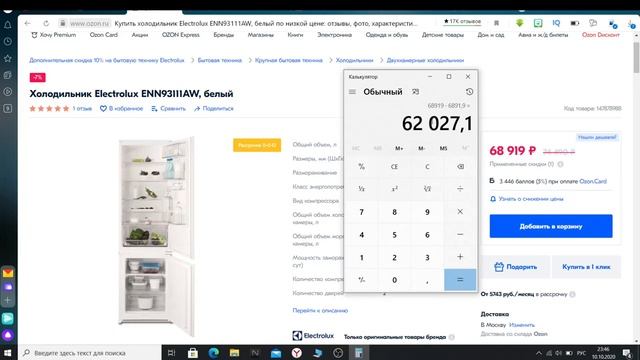The height and width of the screenshot is (360, 640).
Task: Clear entry with CE key
Action: [x=394, y=167]
